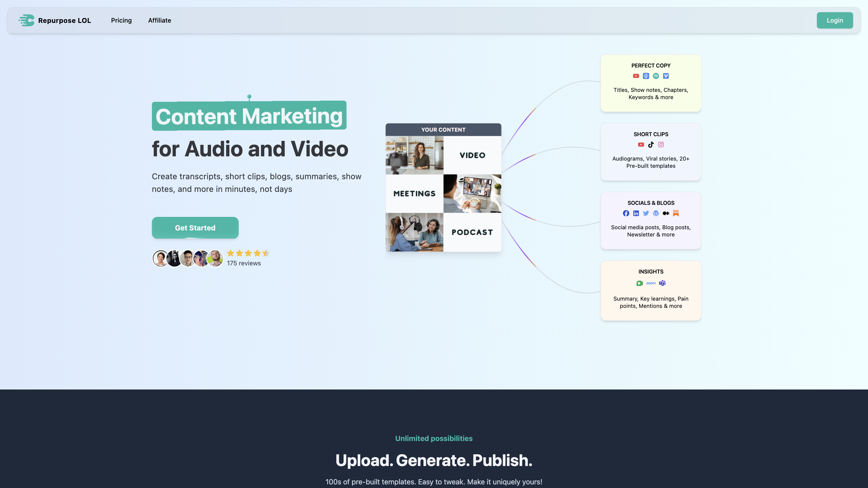
Task: Open the Affiliate nav link
Action: pos(159,20)
